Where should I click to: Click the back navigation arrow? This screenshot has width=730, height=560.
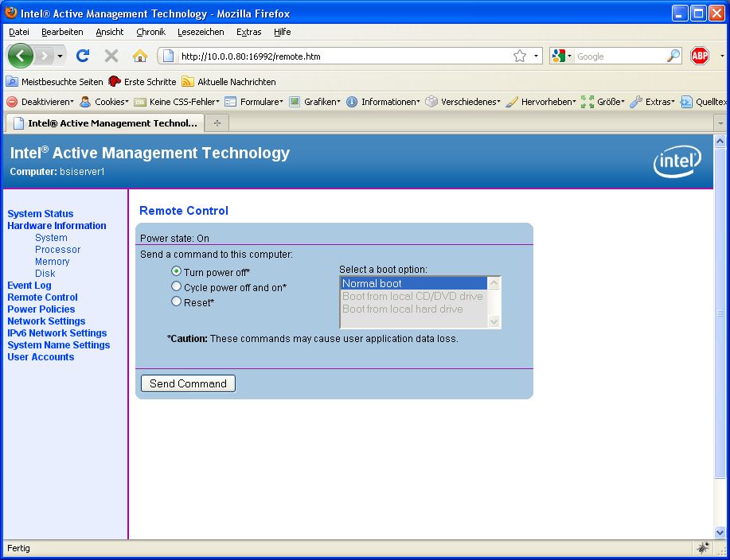click(21, 56)
